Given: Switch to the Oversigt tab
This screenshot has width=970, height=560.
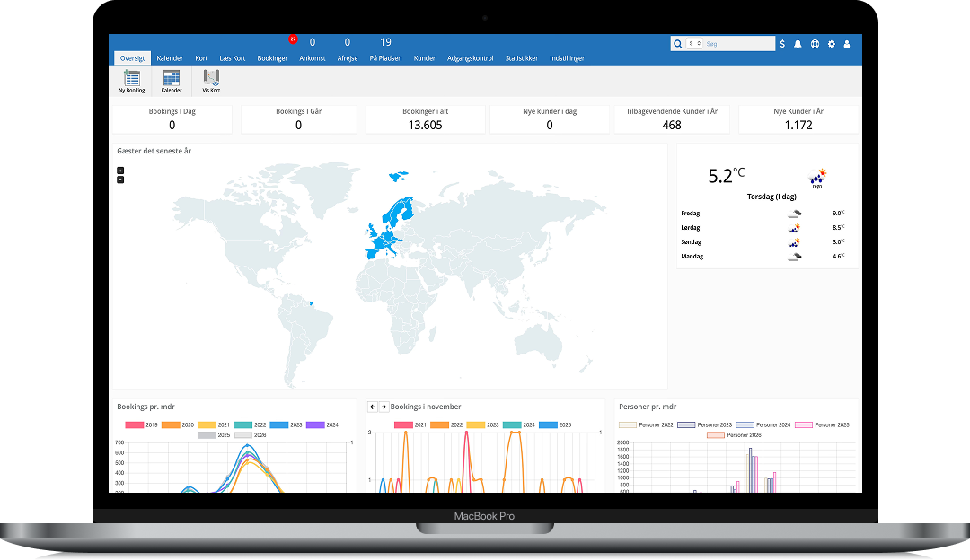Looking at the screenshot, I should click(132, 58).
